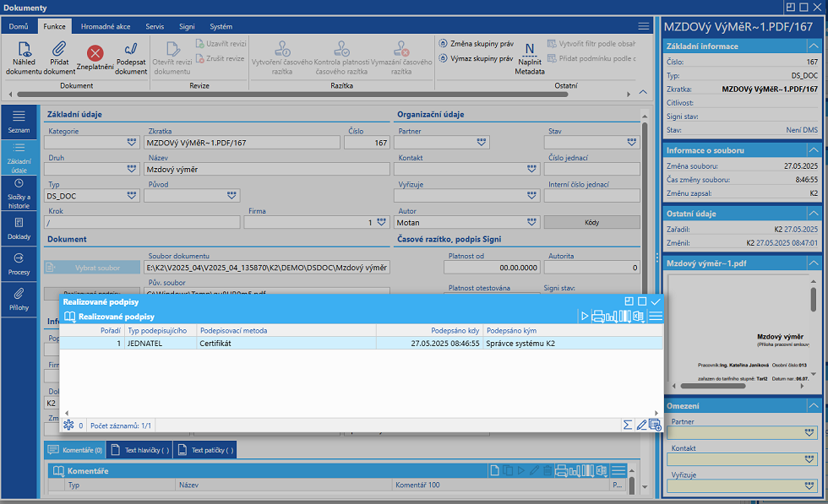This screenshot has height=504, width=828.
Task: Collapse the Informace o souboru panel
Action: click(x=813, y=150)
